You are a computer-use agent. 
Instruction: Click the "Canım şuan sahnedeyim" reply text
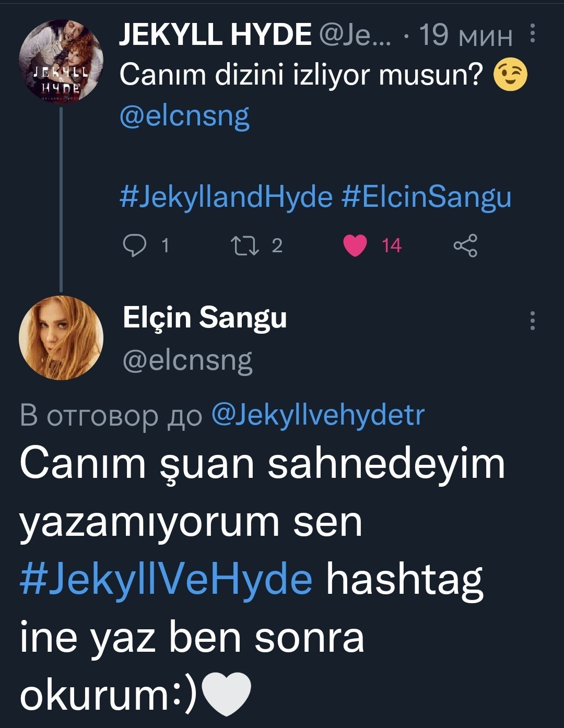(262, 464)
